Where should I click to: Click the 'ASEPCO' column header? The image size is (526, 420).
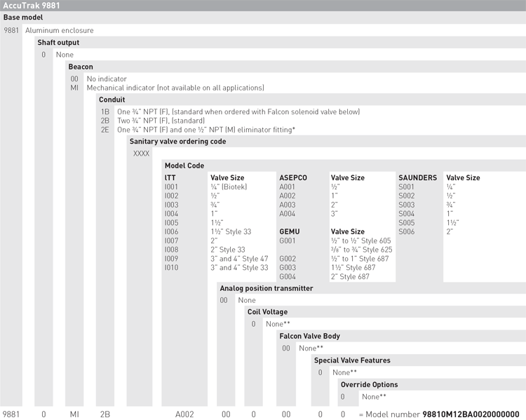293,178
